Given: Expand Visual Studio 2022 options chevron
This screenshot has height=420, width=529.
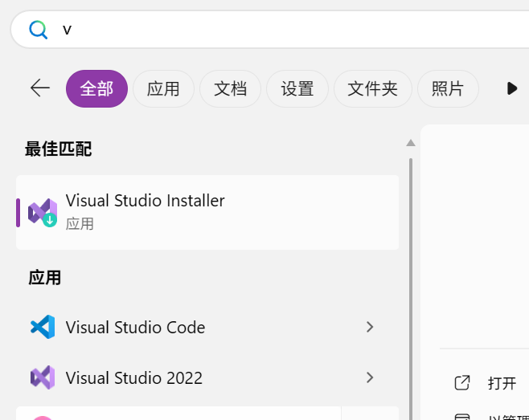Looking at the screenshot, I should tap(370, 377).
